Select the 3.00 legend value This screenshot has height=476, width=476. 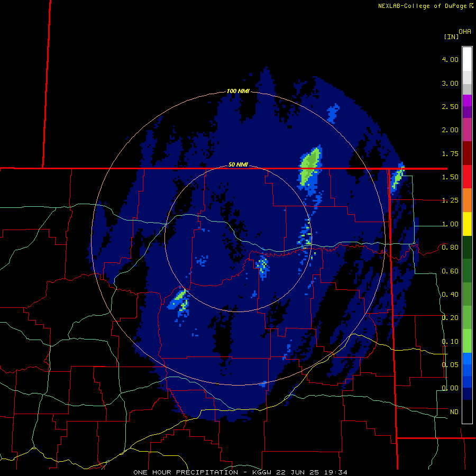coord(450,83)
